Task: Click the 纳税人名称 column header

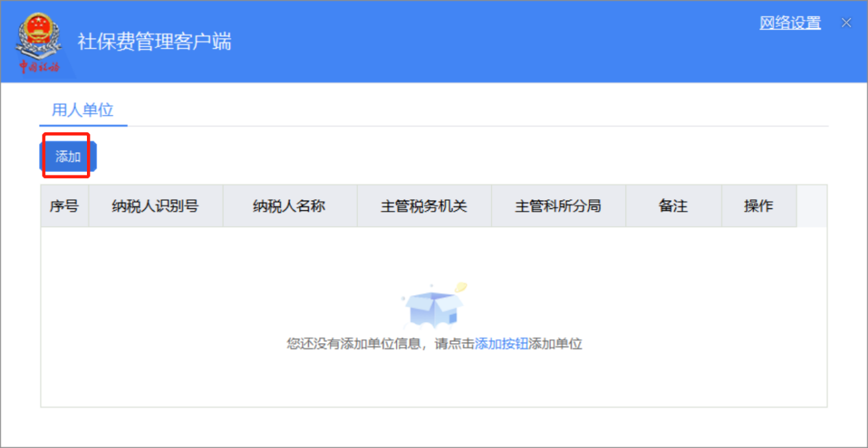Action: coord(290,206)
